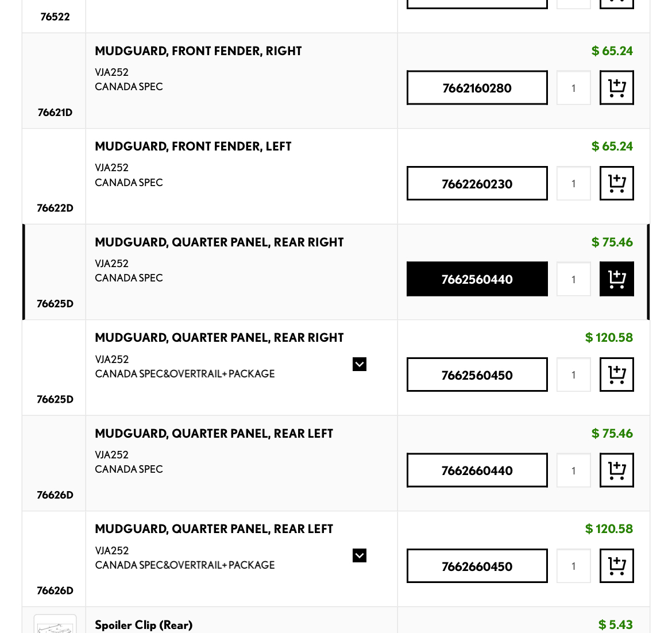Open part number 7662560450 button
The width and height of the screenshot is (672, 633).
[477, 375]
